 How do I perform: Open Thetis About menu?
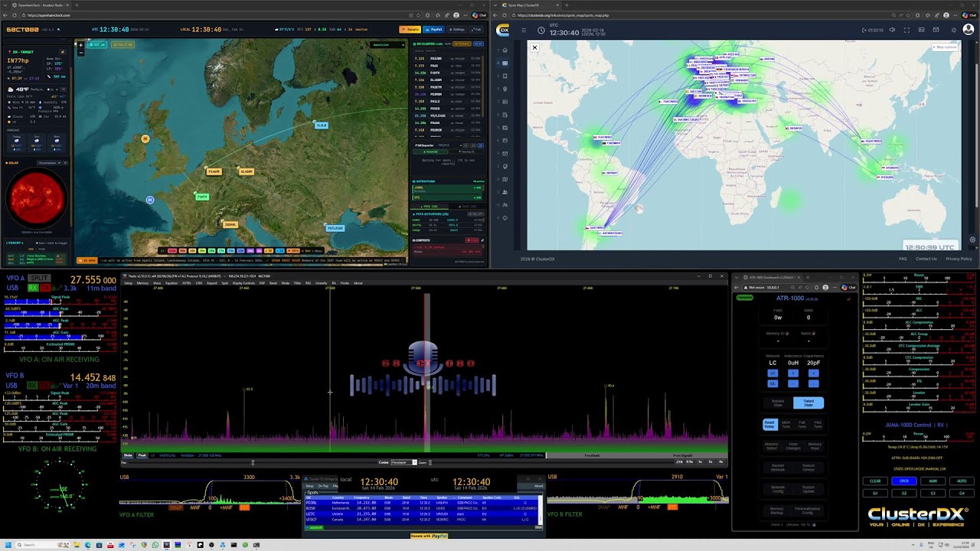tap(358, 283)
